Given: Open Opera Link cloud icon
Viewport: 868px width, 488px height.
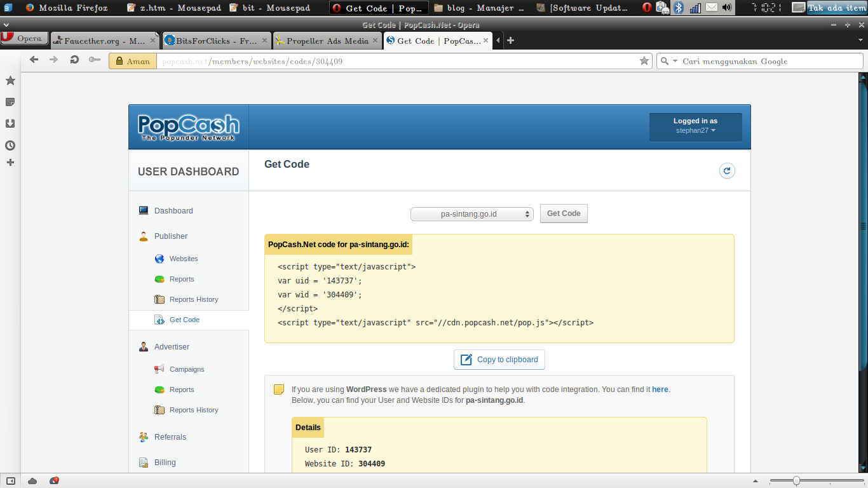Looking at the screenshot, I should 32,481.
